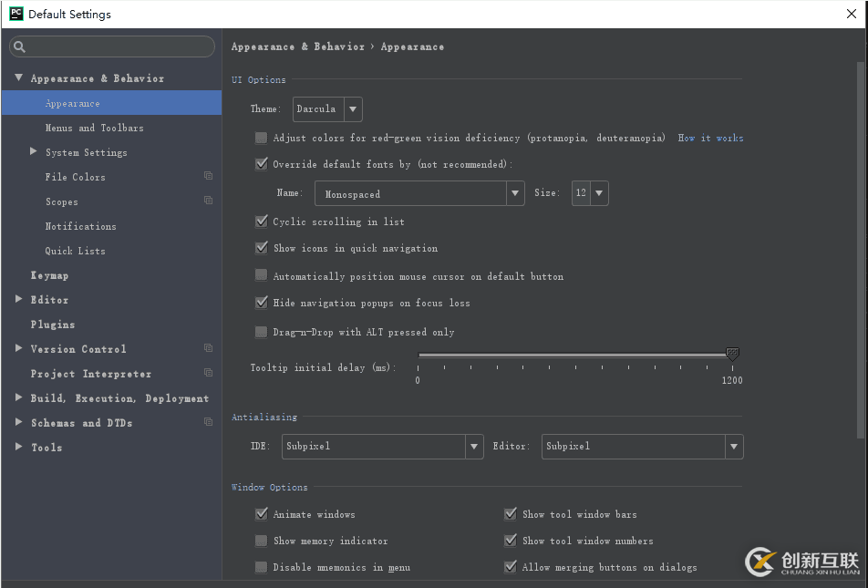Screen dimensions: 868x588
Task: Open the Theme dropdown showing Darcula
Action: tap(327, 109)
